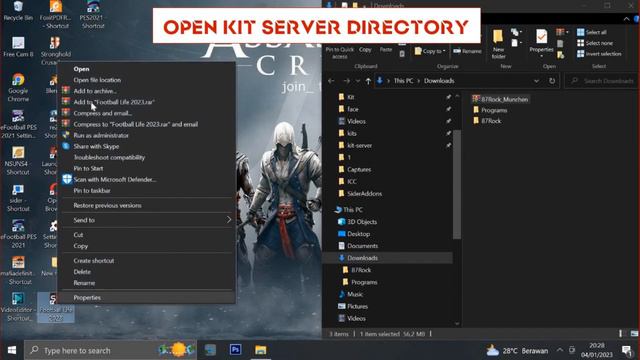Select 3D Objects in navigation pane
The width and height of the screenshot is (640, 360).
click(358, 222)
